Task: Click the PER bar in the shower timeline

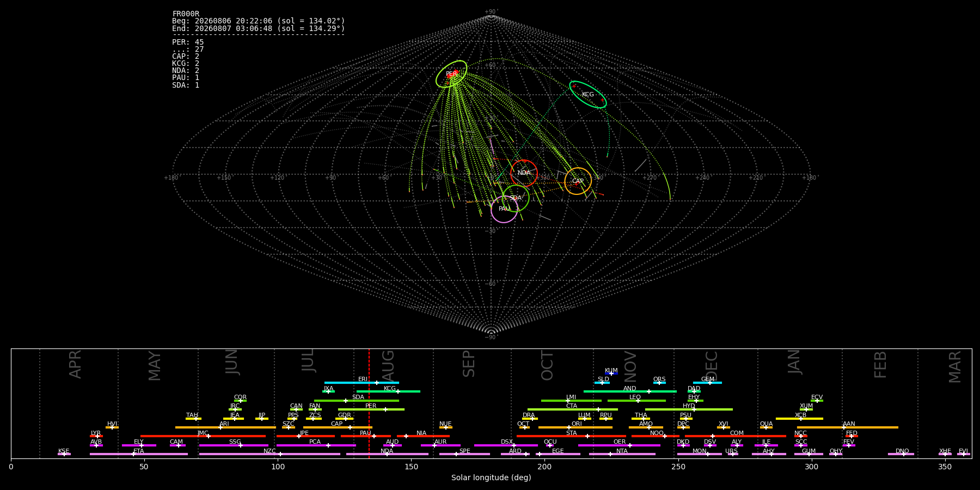Action: pyautogui.click(x=371, y=409)
